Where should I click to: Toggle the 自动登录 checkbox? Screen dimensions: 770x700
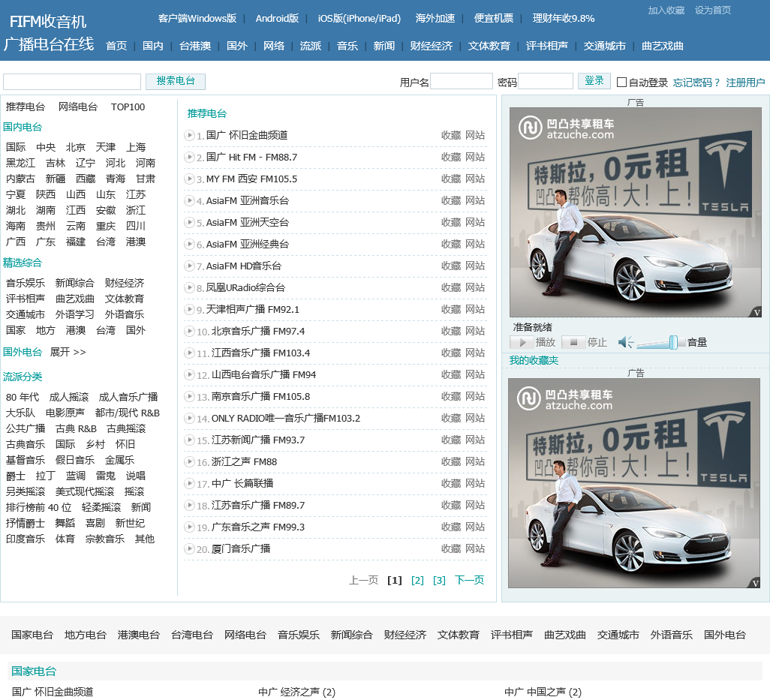[x=621, y=82]
